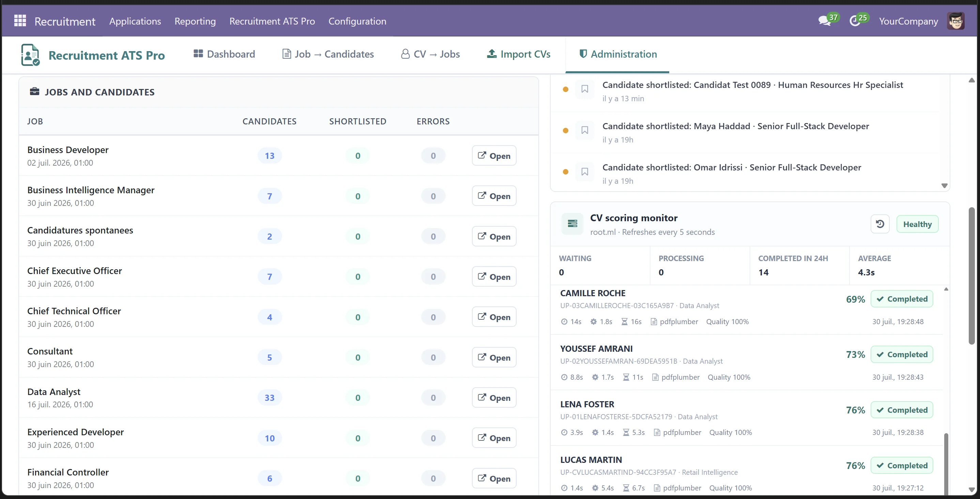The width and height of the screenshot is (980, 499).
Task: Click the Recruitment ATS Pro logo icon
Action: 30,55
